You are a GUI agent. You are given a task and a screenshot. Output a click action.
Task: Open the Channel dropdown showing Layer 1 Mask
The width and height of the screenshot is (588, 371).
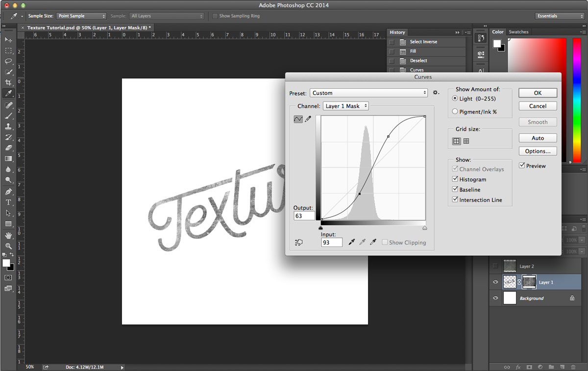345,106
